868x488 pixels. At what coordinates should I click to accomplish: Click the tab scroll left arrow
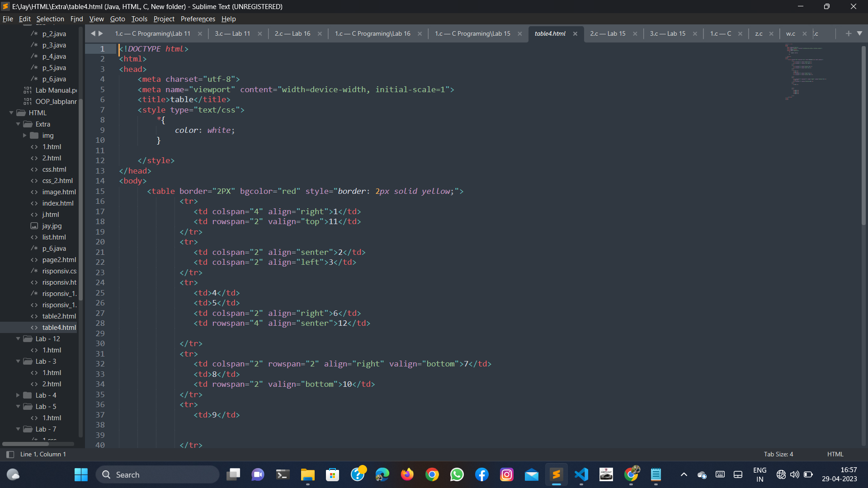(x=93, y=33)
